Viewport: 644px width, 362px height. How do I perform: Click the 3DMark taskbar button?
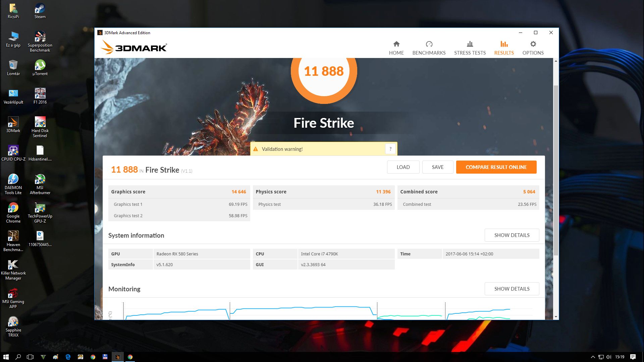(117, 357)
